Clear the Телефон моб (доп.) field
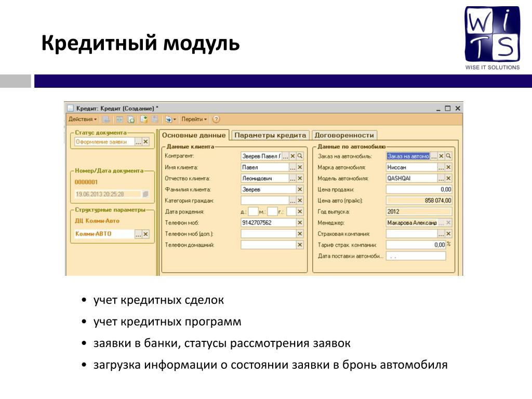Viewport: 532px width, 399px height. 300,234
